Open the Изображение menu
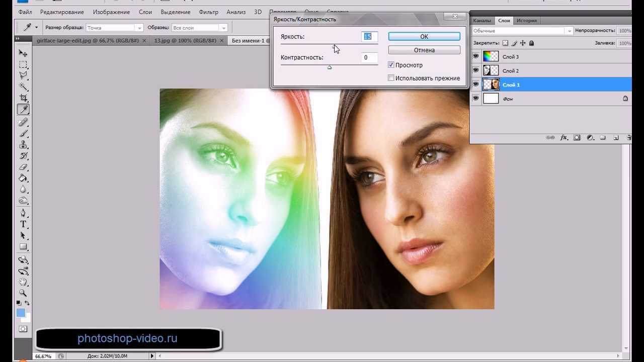 click(x=111, y=12)
